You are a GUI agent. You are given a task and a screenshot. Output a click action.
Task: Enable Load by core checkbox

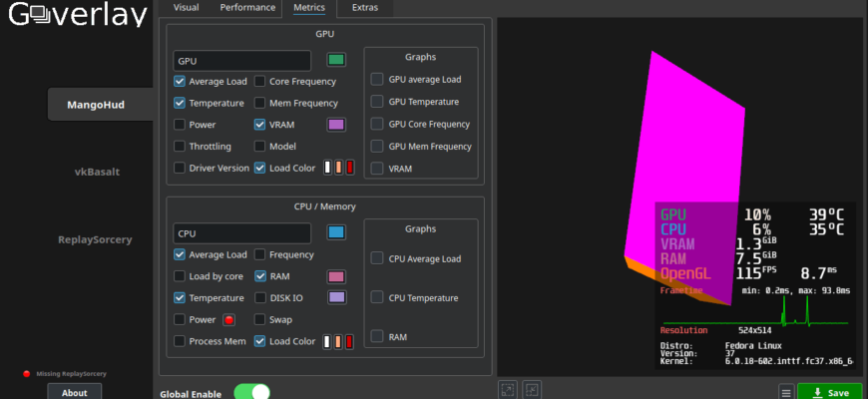point(180,276)
